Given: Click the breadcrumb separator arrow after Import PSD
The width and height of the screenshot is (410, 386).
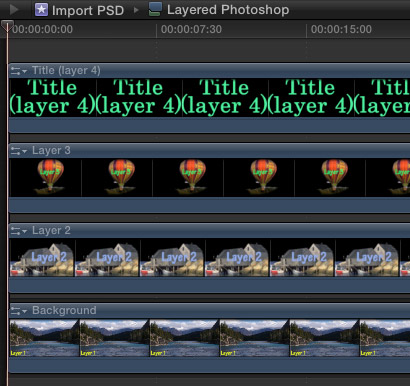Looking at the screenshot, I should coord(136,10).
